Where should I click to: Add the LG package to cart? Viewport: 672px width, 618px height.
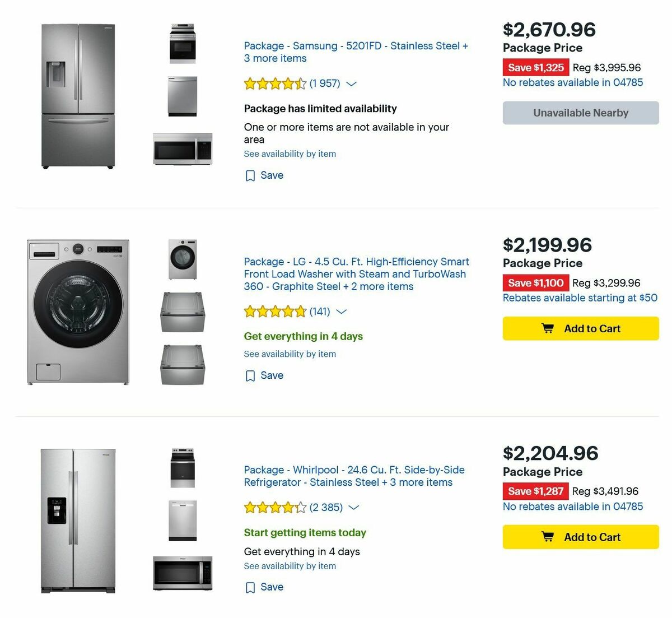[580, 328]
